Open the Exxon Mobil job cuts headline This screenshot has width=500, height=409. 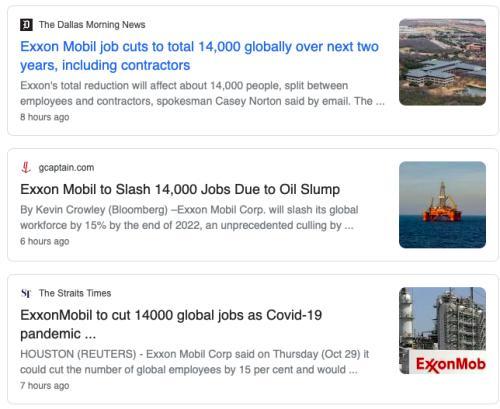(x=199, y=56)
